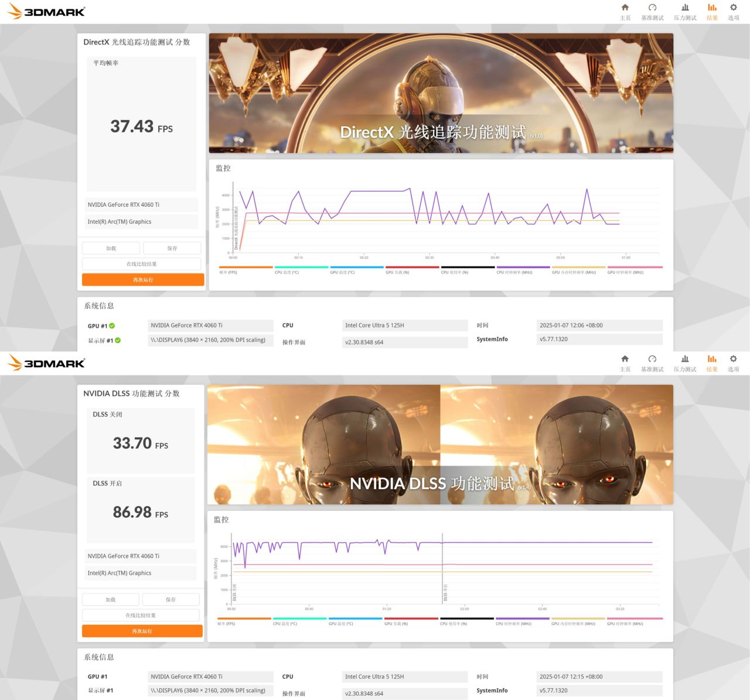Toggle GPU 负载 legend in DirectX chart
The image size is (750, 700).
[412, 270]
